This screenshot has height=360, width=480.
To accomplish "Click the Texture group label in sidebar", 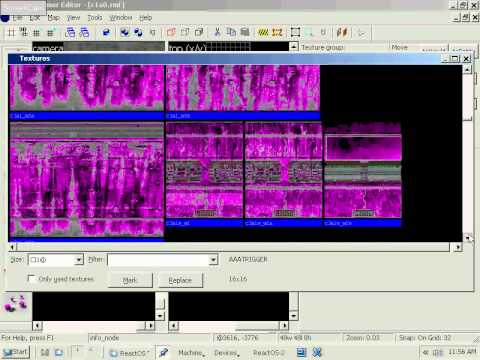I will coord(323,48).
